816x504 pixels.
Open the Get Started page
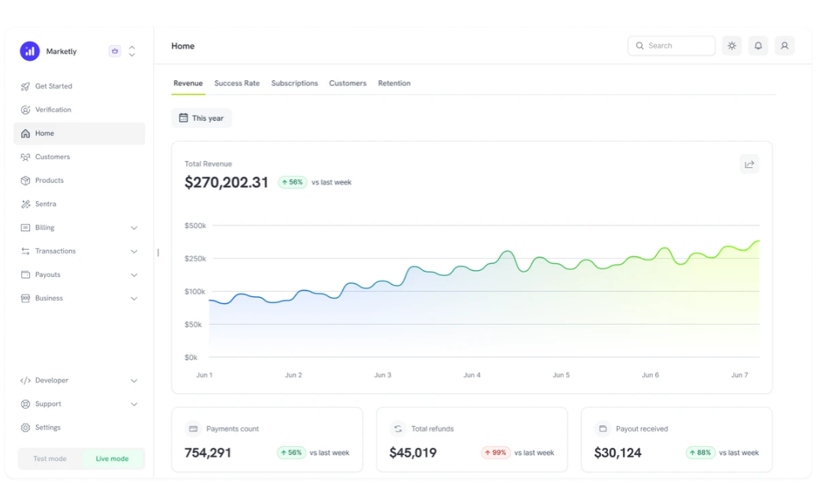coord(53,86)
